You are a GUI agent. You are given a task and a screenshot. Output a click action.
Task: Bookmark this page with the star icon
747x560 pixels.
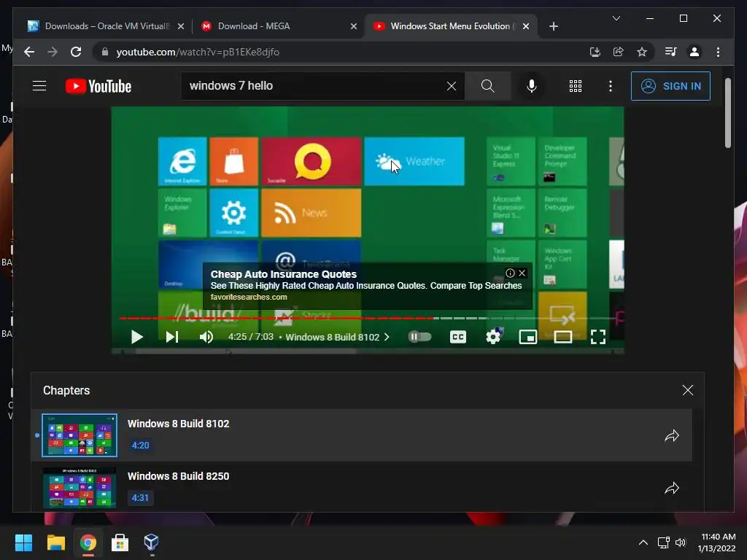pos(642,52)
